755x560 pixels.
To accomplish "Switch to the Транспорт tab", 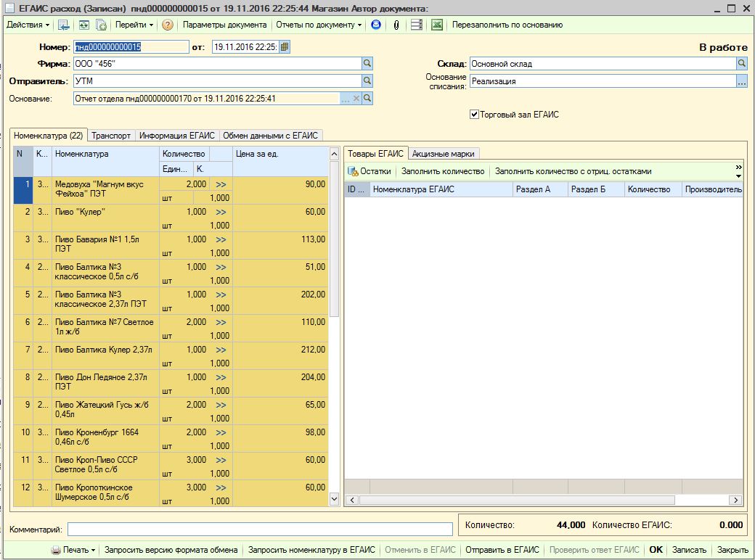I will coord(111,136).
